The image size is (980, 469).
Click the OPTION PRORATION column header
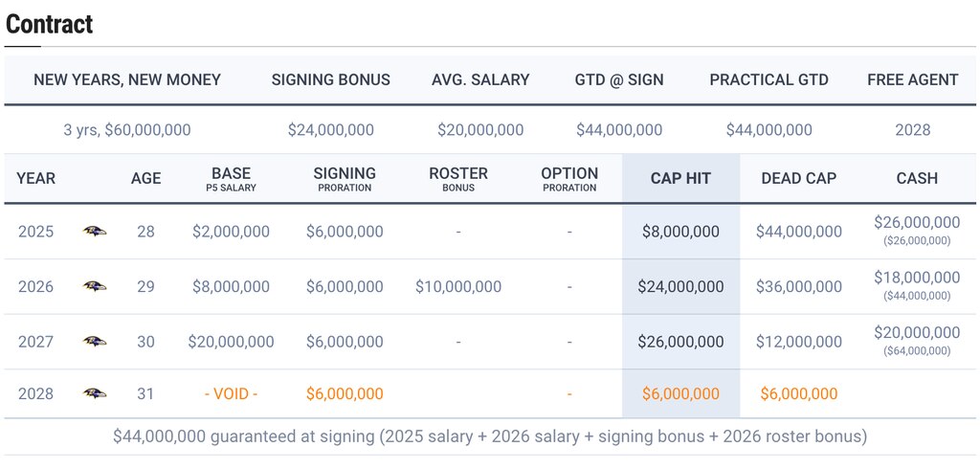click(569, 178)
